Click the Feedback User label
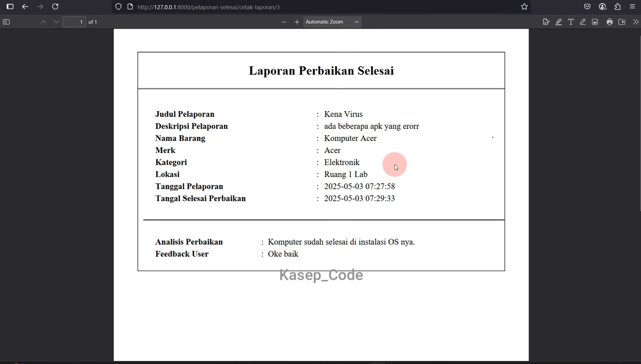This screenshot has width=641, height=364. 182,254
